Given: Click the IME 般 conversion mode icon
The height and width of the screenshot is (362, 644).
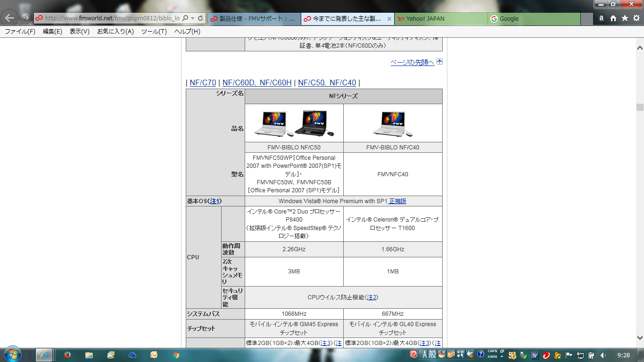Looking at the screenshot, I should (433, 354).
